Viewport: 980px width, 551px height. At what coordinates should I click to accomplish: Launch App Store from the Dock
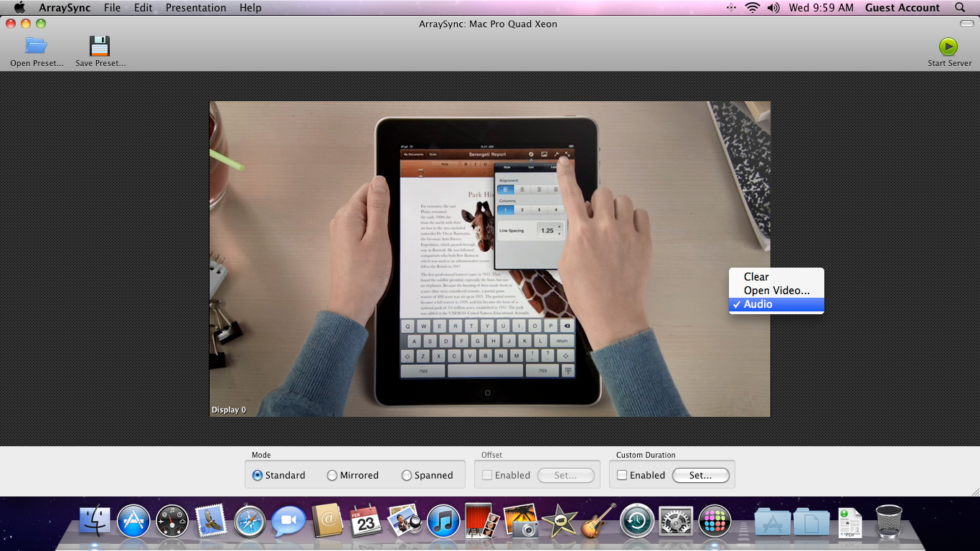(x=133, y=522)
